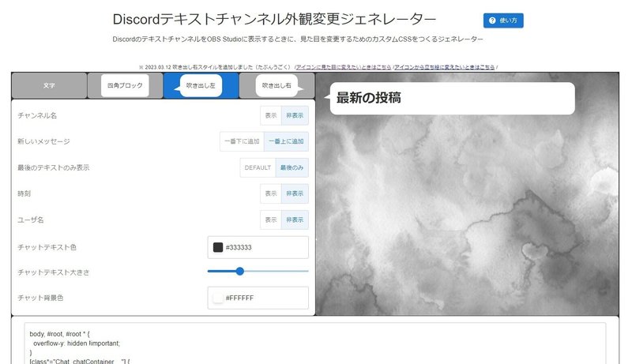Select the 四角ブロック style tab

coord(125,85)
